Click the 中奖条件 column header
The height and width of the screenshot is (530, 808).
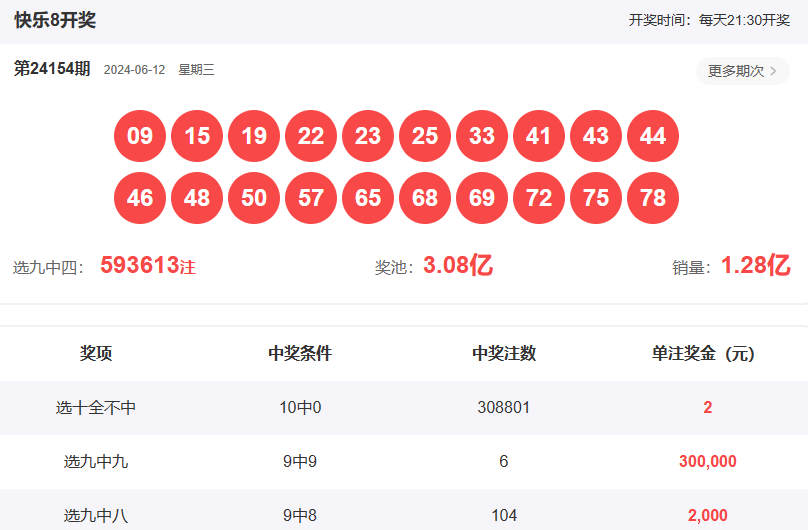(x=300, y=353)
